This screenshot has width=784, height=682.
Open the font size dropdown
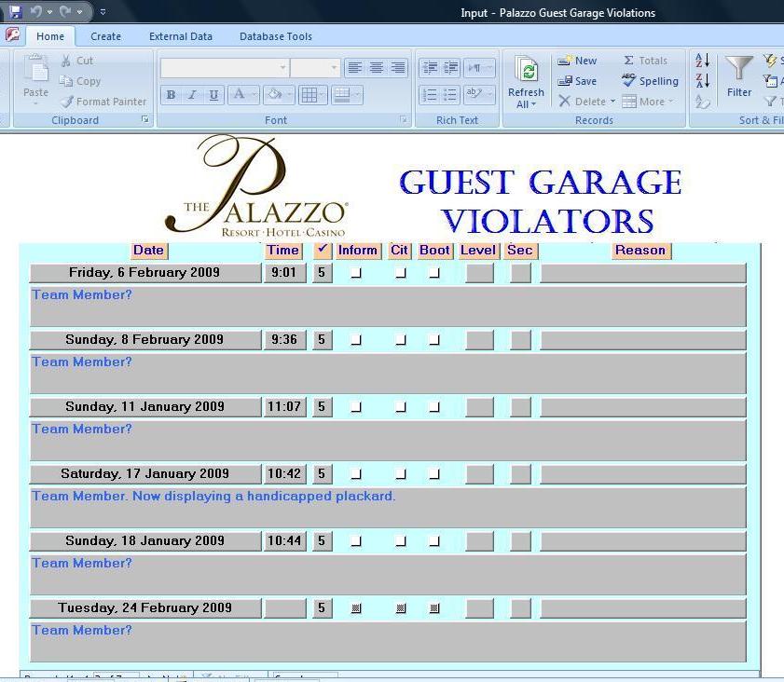tap(334, 67)
